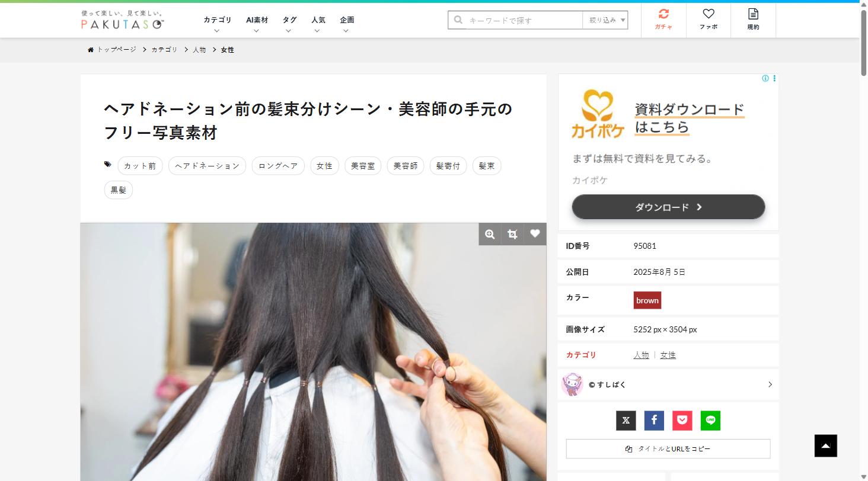
Task: Open the 絞り込み filter dropdown
Action: pos(605,20)
